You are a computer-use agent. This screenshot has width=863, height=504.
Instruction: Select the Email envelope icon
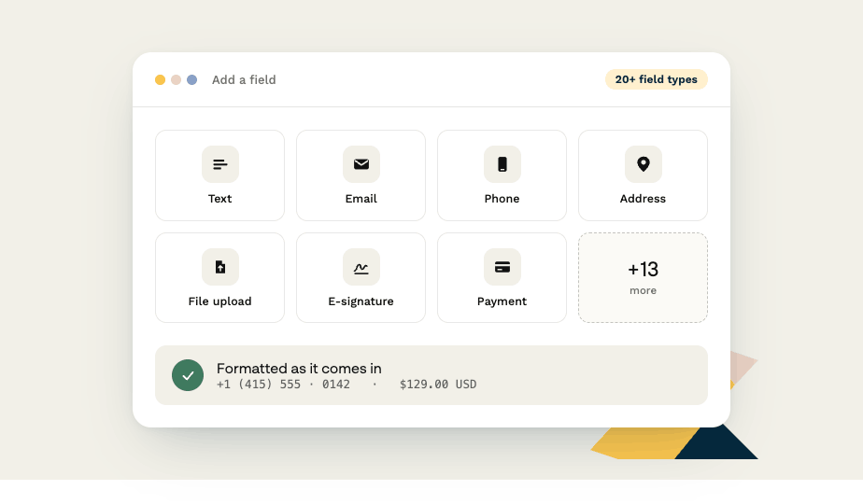click(x=361, y=164)
